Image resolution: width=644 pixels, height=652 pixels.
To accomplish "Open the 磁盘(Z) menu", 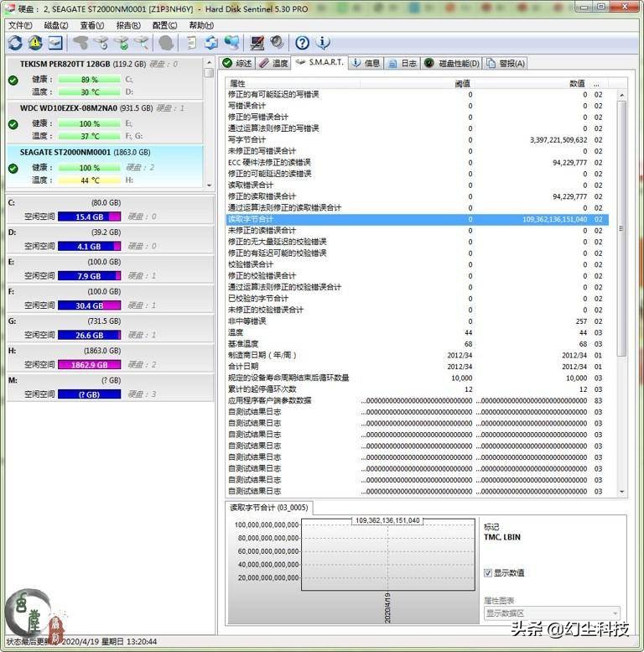I will 56,25.
